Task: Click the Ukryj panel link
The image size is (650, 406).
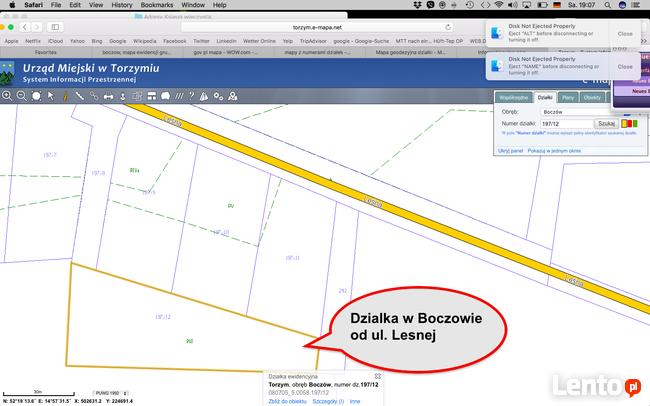Action: (511, 151)
